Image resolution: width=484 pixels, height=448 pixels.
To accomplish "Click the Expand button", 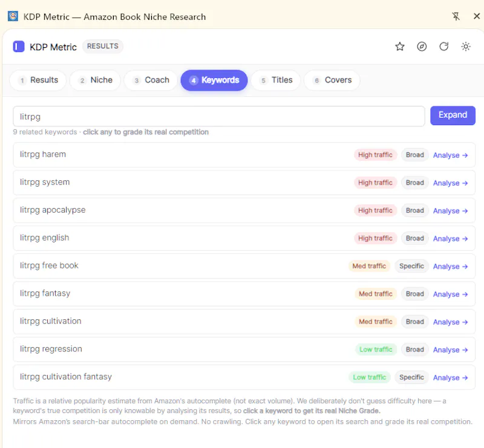I will (453, 115).
